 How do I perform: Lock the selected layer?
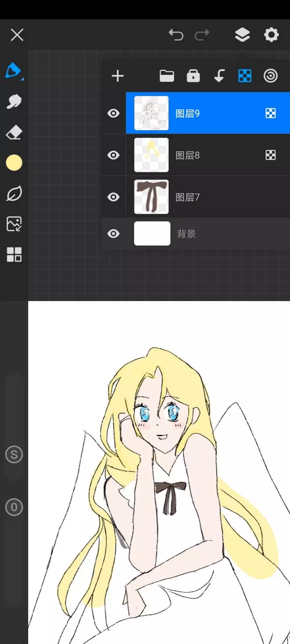[x=193, y=76]
